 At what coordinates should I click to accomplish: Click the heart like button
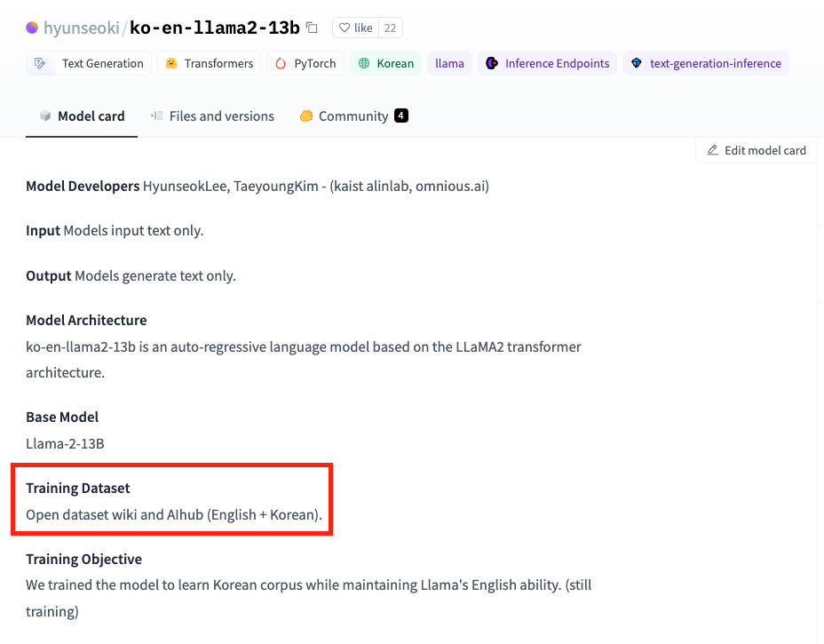pos(355,28)
